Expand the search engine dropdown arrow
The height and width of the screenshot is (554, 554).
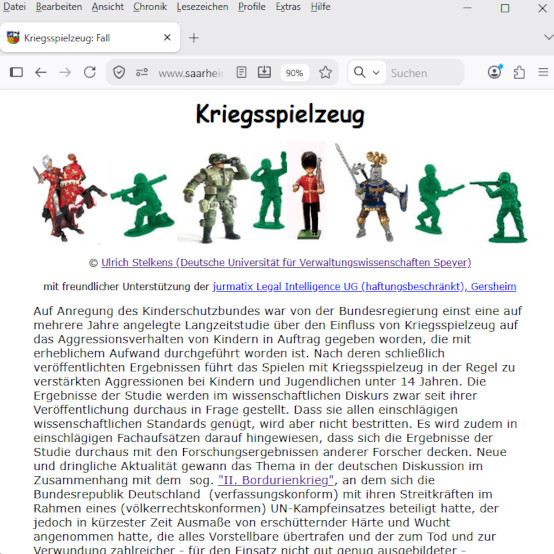click(x=376, y=73)
